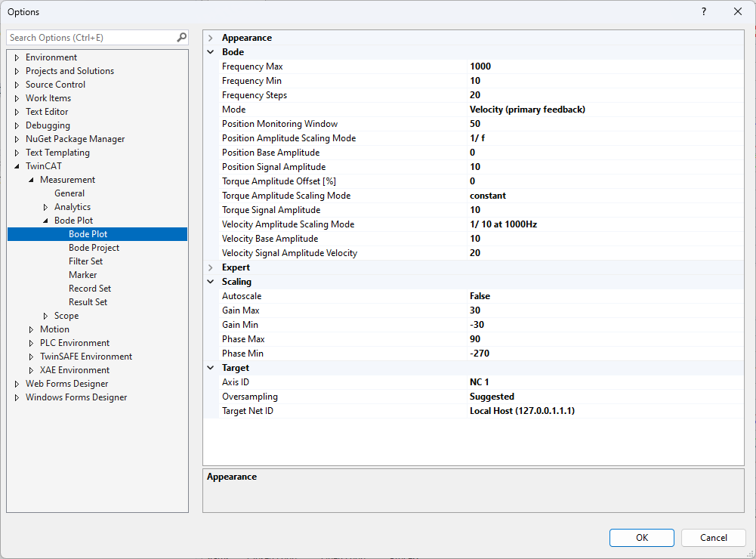The width and height of the screenshot is (756, 559).
Task: Click the Cancel button
Action: coord(714,538)
